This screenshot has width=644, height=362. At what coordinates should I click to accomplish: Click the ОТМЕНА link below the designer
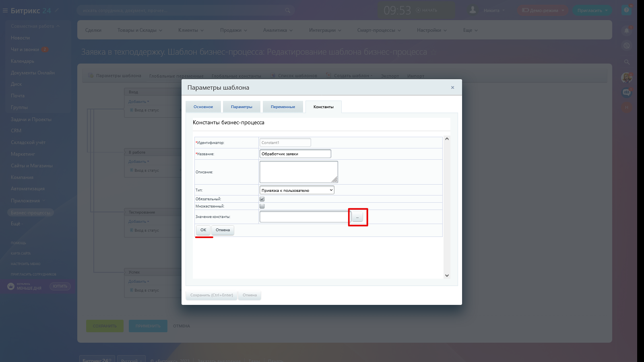[182, 326]
